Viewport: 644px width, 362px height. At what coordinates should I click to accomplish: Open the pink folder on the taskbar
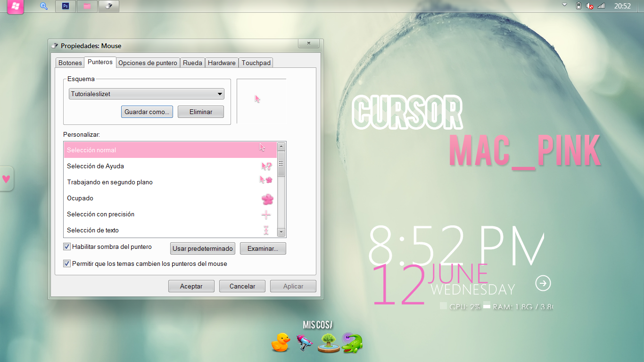coord(87,6)
